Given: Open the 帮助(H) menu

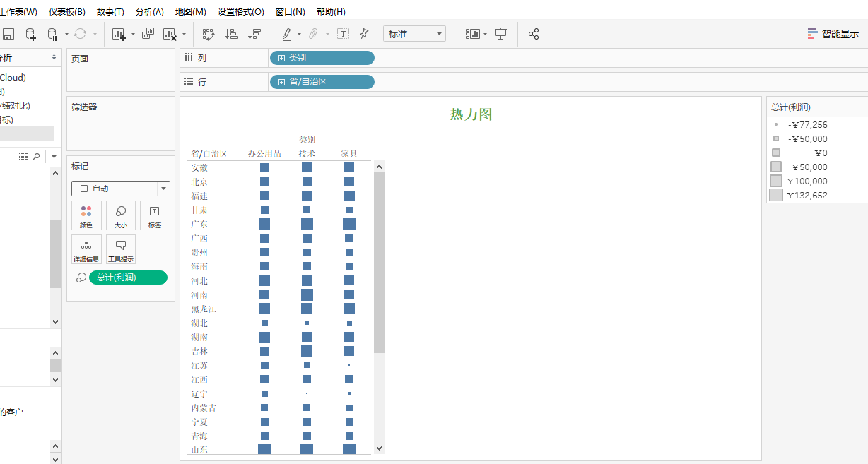Looking at the screenshot, I should coord(332,12).
